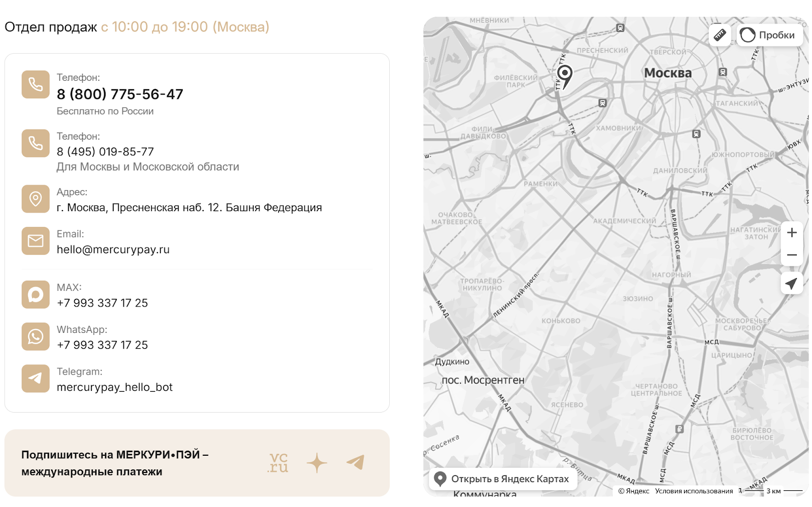Click the MAX messenger icon
This screenshot has width=812, height=507.
(36, 294)
